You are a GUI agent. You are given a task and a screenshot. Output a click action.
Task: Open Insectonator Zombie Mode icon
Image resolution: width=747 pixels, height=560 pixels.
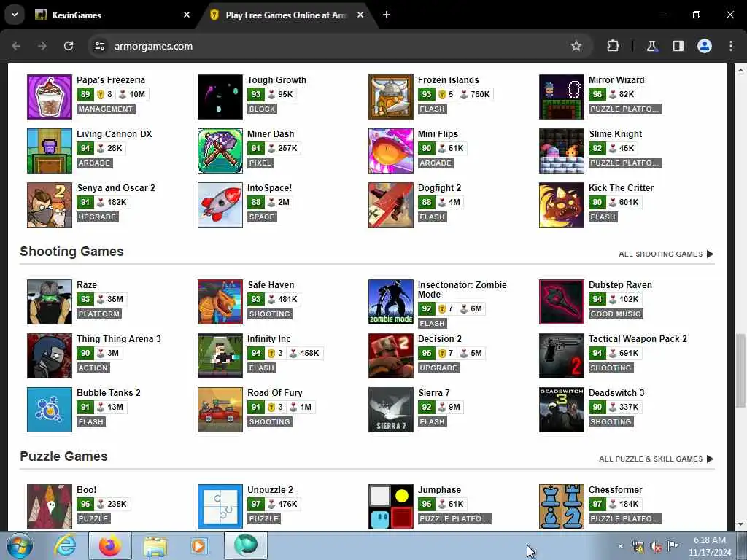tap(391, 302)
